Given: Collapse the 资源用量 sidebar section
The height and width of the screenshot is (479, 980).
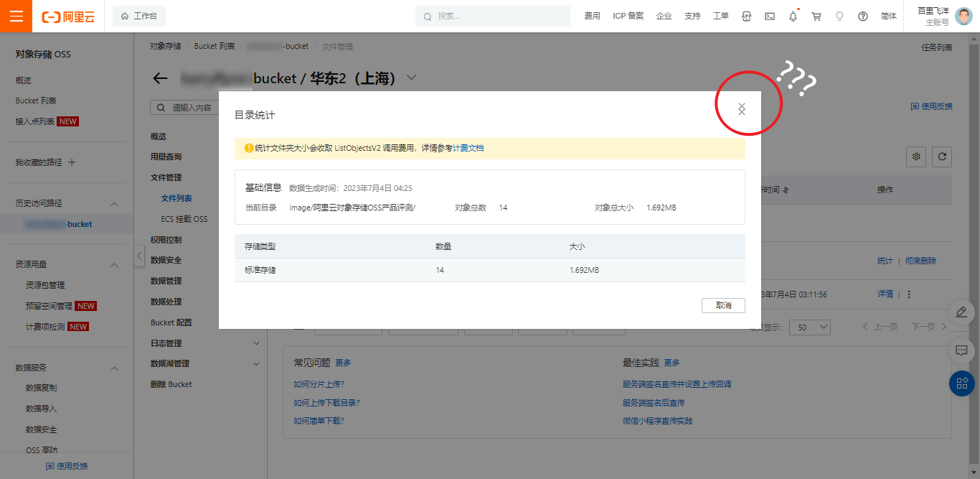Looking at the screenshot, I should (x=114, y=265).
